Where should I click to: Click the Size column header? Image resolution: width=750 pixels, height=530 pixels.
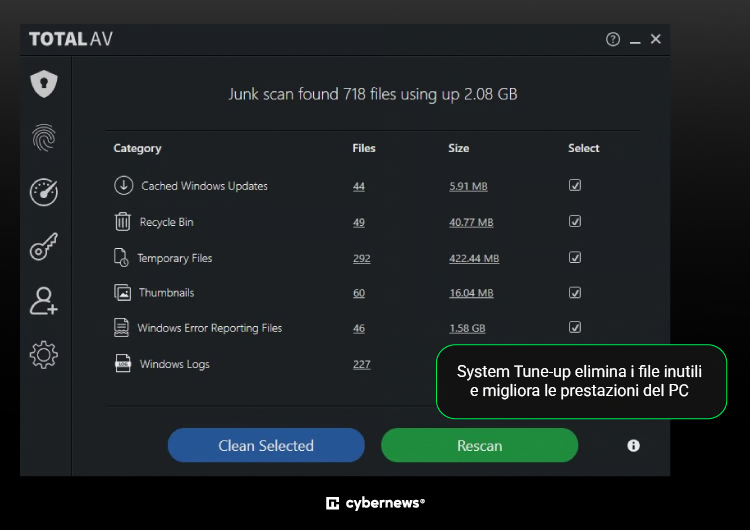459,148
